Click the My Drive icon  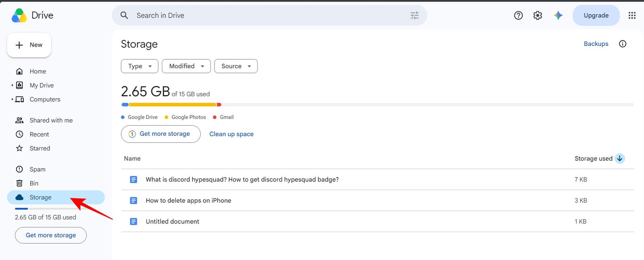[19, 85]
